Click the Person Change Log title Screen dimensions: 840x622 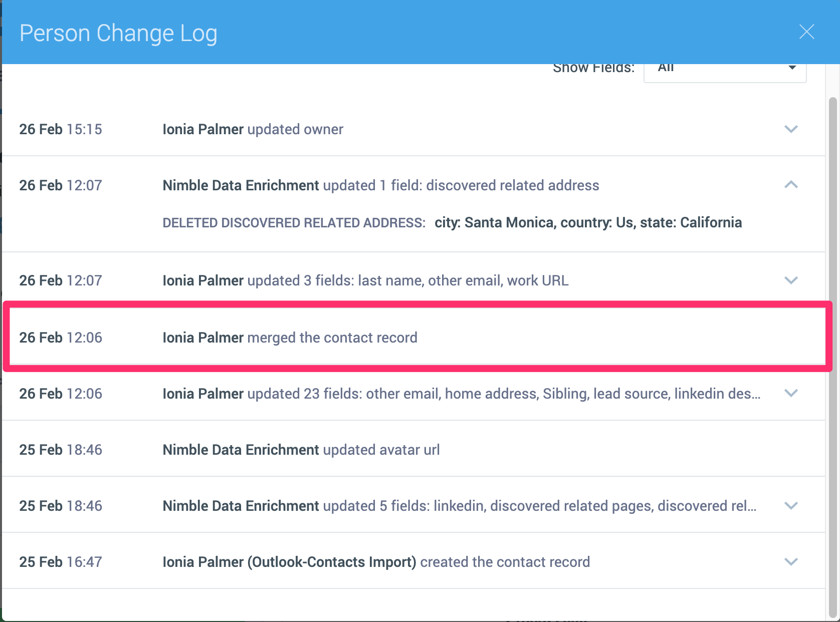click(118, 33)
